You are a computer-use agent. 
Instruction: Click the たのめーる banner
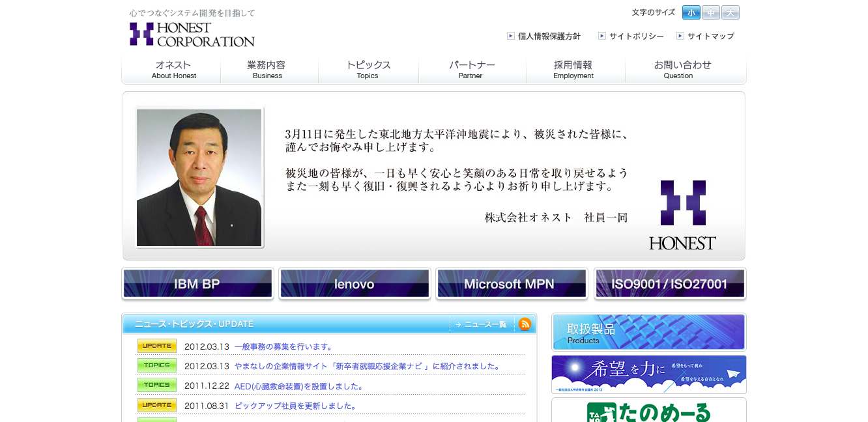[x=648, y=413]
